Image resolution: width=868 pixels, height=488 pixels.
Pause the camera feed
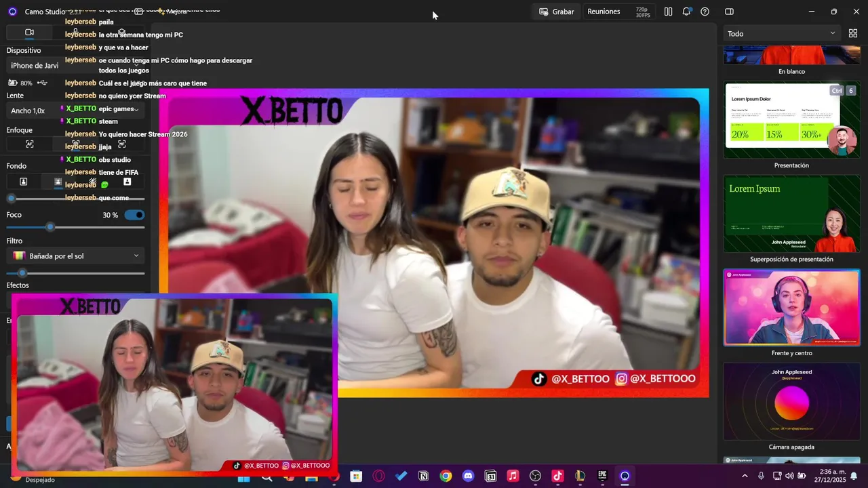[x=668, y=12]
